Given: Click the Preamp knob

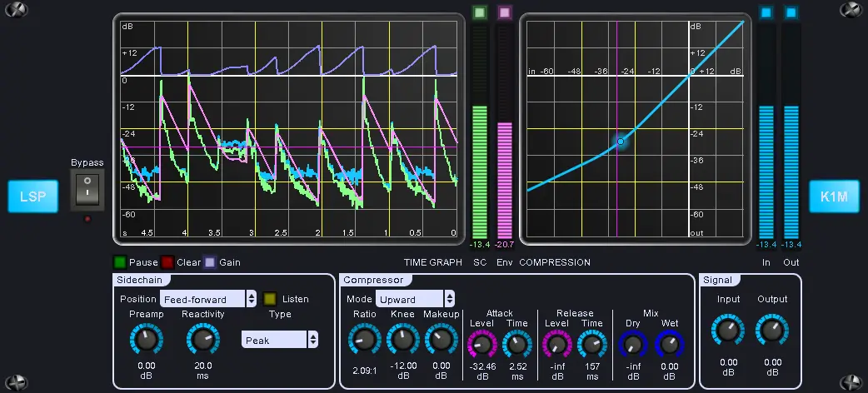Looking at the screenshot, I should (x=146, y=340).
